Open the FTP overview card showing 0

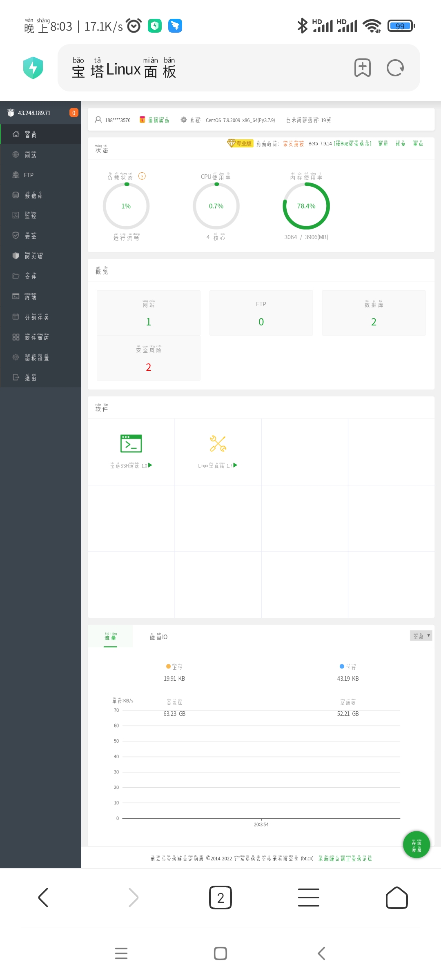[261, 313]
